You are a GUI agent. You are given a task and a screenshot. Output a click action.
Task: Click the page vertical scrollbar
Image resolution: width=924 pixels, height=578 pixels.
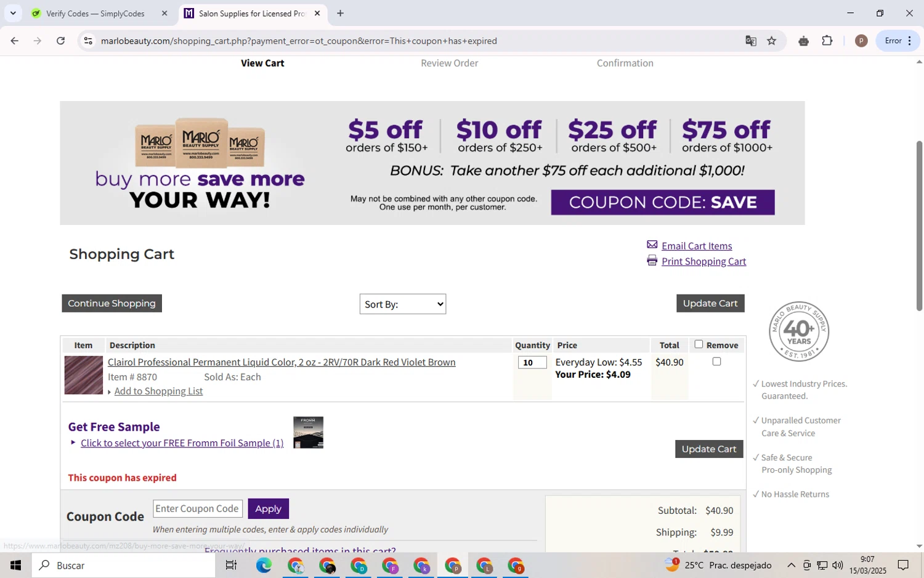[919, 226]
